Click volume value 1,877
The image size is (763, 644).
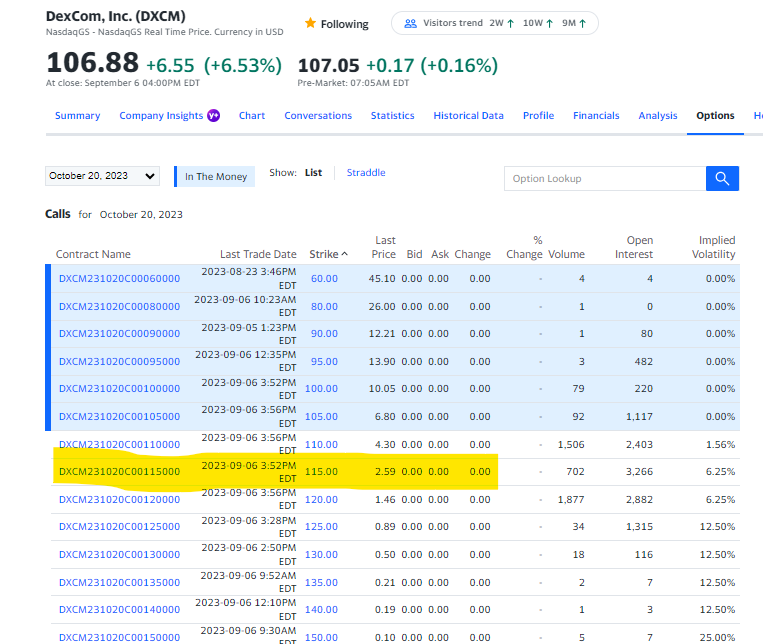point(571,499)
